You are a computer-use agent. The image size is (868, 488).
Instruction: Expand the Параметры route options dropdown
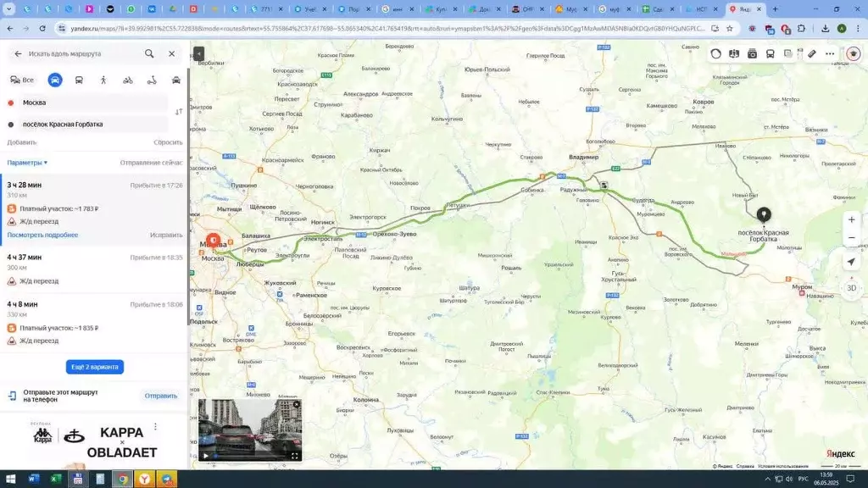27,163
